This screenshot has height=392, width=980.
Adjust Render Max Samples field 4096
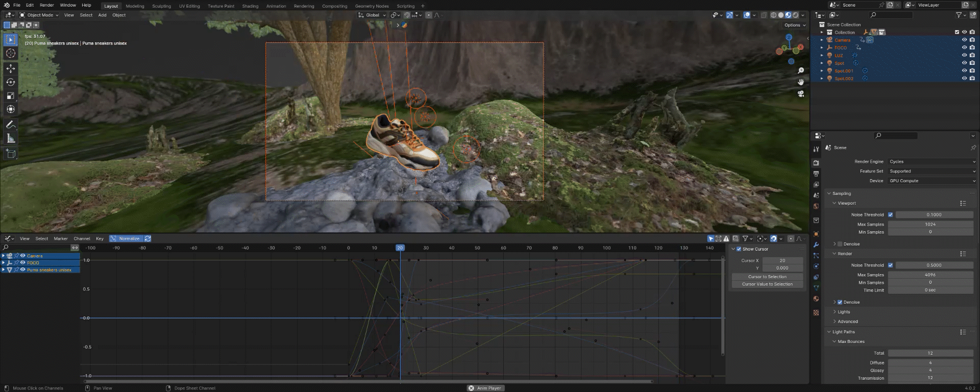[930, 275]
